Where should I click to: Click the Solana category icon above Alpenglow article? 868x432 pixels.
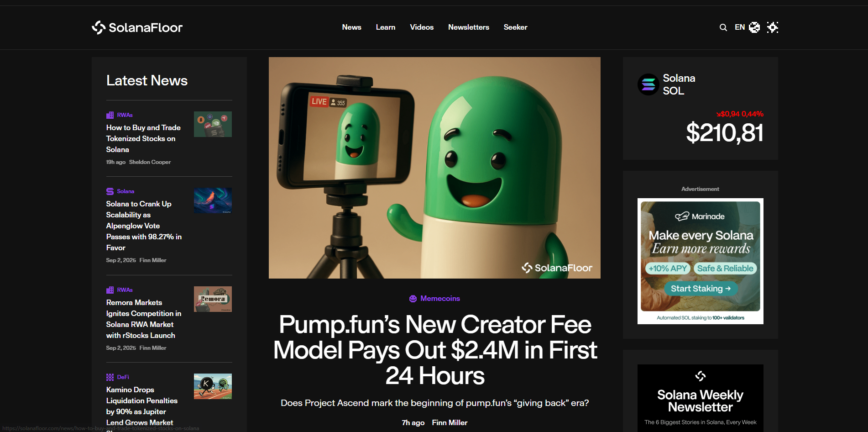click(x=110, y=191)
